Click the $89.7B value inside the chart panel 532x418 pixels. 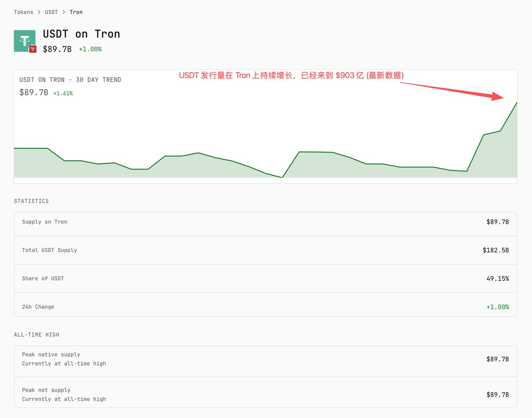click(x=34, y=92)
